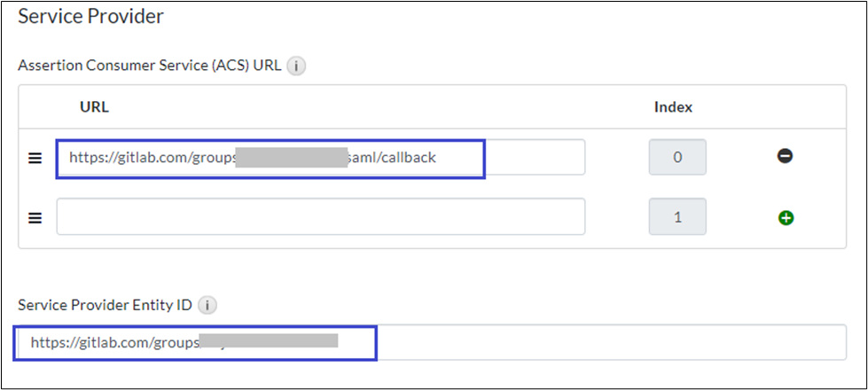Grab the drag handle of the gitlab URL row

coord(35,158)
